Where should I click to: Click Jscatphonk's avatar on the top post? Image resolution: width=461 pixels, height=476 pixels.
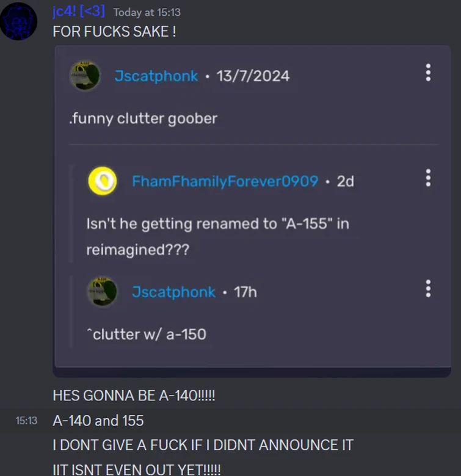point(85,75)
